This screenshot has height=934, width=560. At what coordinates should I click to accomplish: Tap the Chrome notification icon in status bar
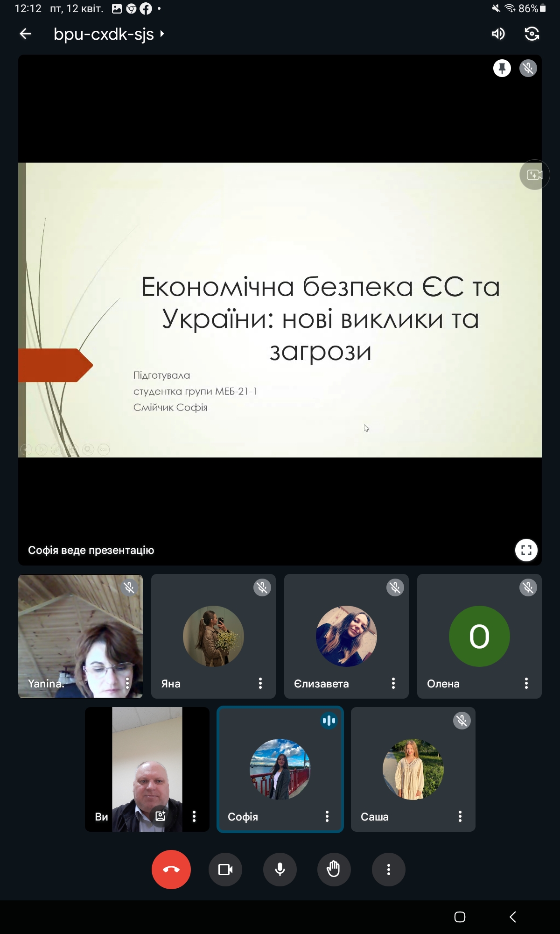131,8
